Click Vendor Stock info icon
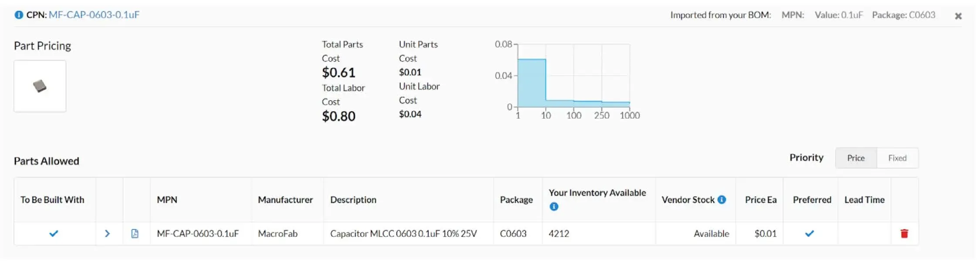The height and width of the screenshot is (262, 980). click(x=722, y=200)
